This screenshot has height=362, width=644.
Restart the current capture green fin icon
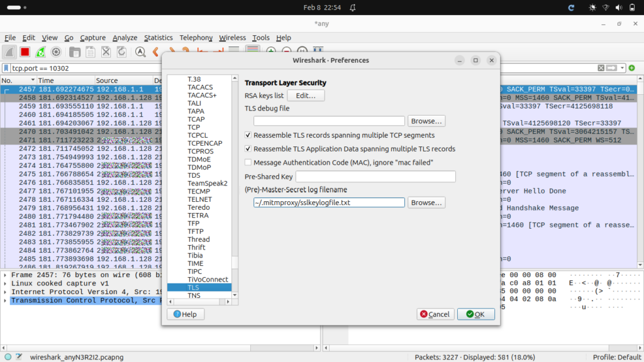(41, 52)
